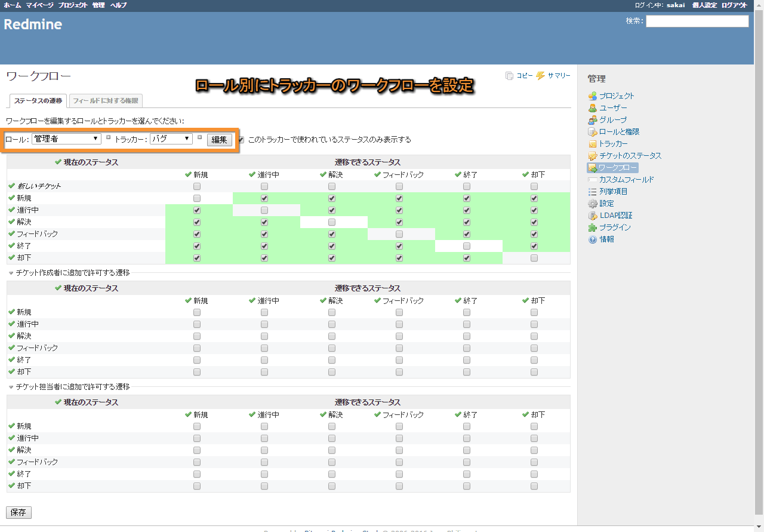Click the green check beside the 終了 column header in the top table
764x532 pixels.
[x=458, y=174]
